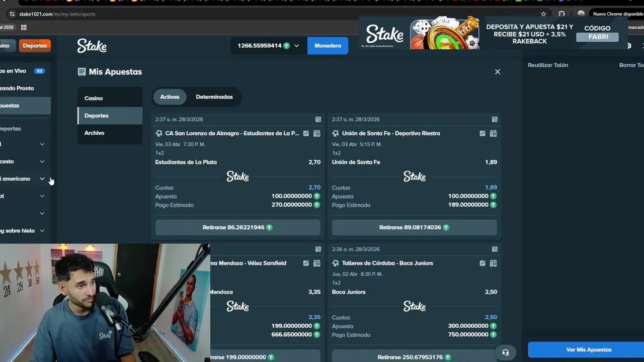Click blue Cuotas value 2,70

tap(314, 188)
